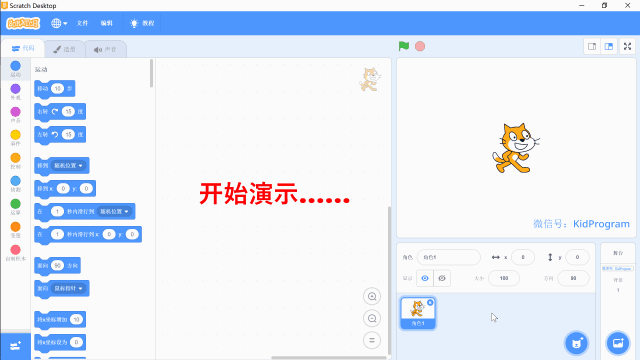Switch to small stage layout

tap(592, 47)
